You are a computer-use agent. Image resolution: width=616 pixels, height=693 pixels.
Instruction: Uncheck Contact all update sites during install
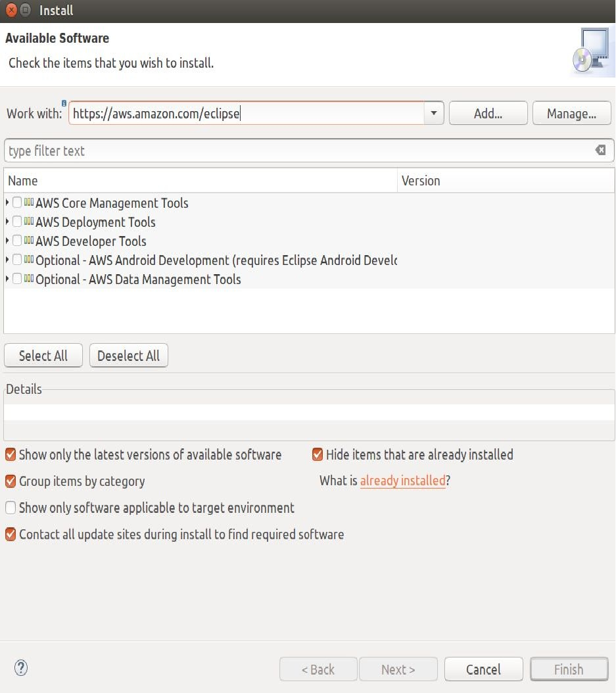click(x=11, y=534)
